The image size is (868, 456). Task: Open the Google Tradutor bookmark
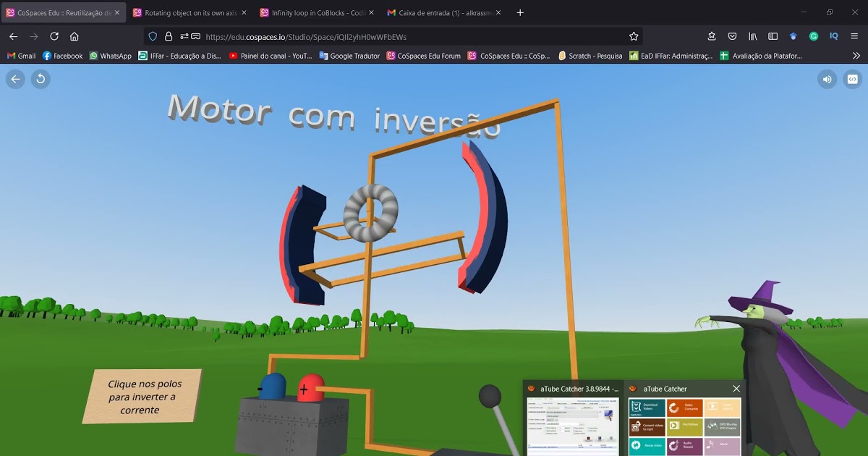point(349,56)
